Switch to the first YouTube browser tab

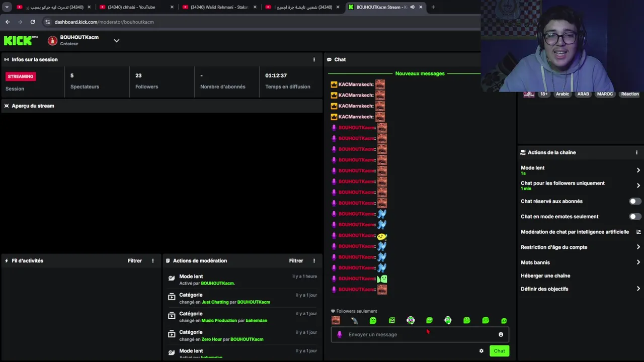tap(53, 7)
